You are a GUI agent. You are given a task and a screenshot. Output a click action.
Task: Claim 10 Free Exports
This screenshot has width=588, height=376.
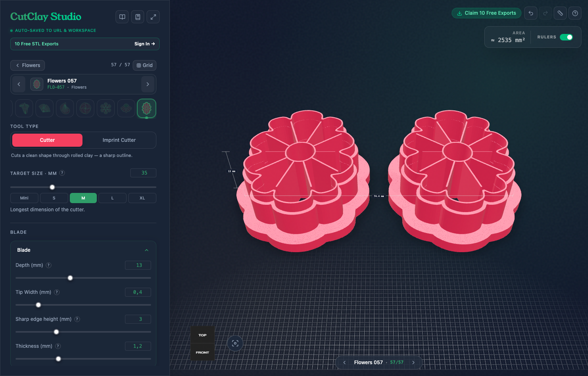click(x=486, y=13)
